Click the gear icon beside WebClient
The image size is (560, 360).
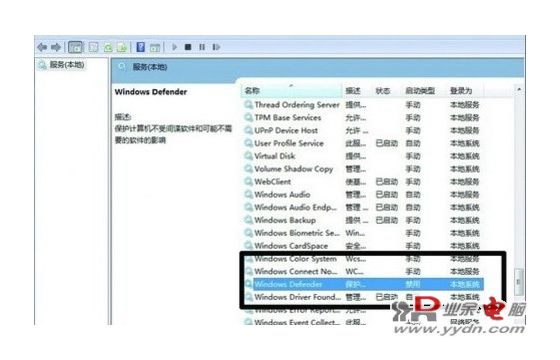pyautogui.click(x=248, y=182)
